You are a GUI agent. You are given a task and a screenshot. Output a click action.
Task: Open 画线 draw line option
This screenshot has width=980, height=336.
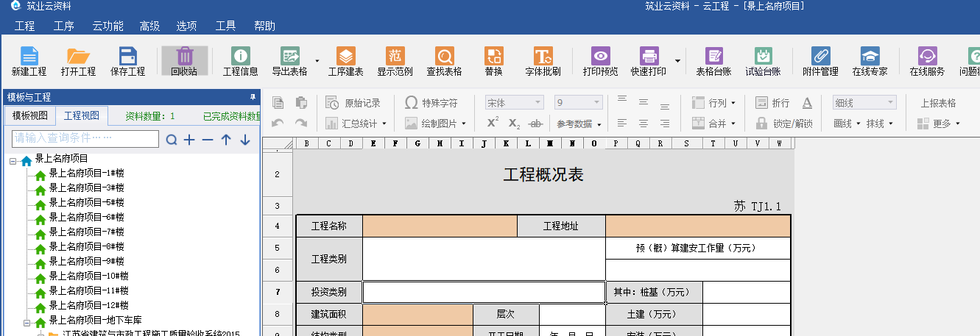click(x=846, y=124)
